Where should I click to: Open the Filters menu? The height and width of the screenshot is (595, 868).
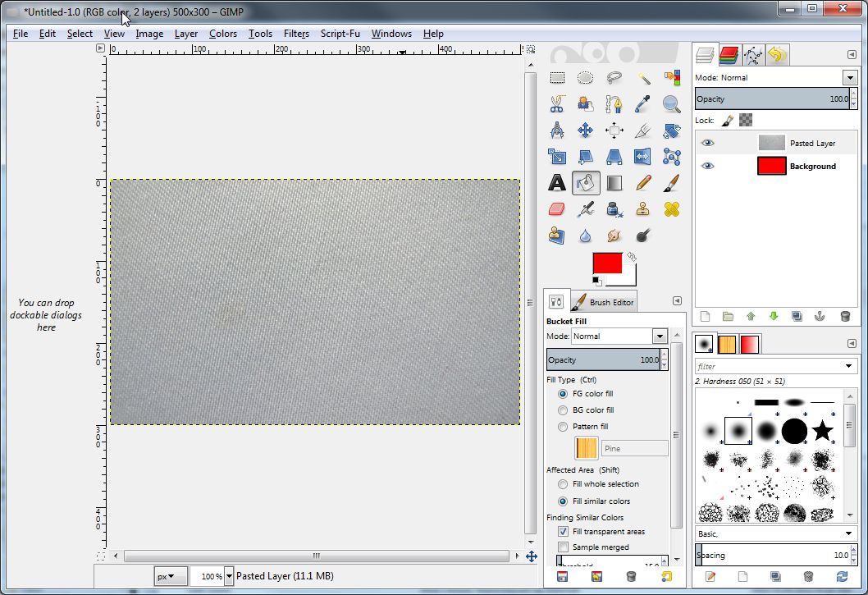tap(296, 34)
